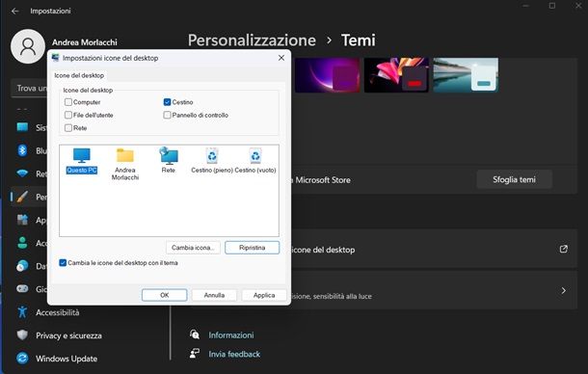Select the Rete network icon in the preview list
The height and width of the screenshot is (374, 588).
coord(169,161)
